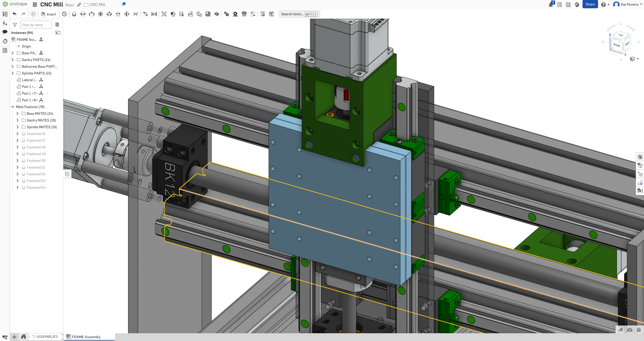
Task: Open the mass properties scale icon
Action: pos(639,330)
